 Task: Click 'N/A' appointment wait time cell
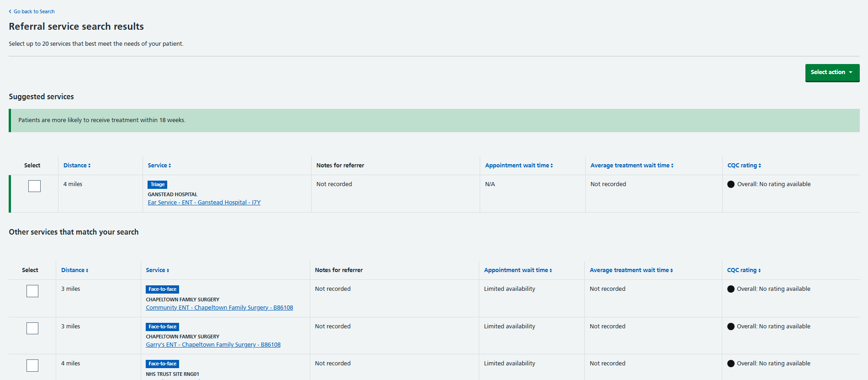point(490,184)
